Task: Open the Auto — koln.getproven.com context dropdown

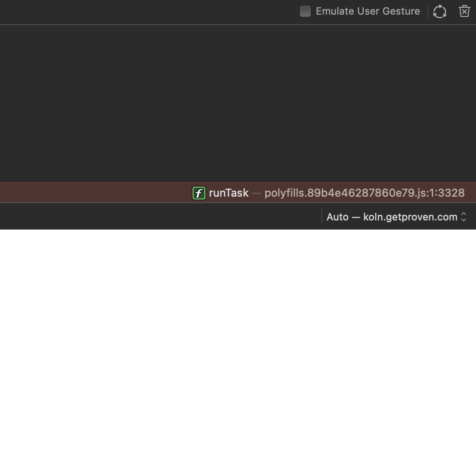Action: pos(396,217)
